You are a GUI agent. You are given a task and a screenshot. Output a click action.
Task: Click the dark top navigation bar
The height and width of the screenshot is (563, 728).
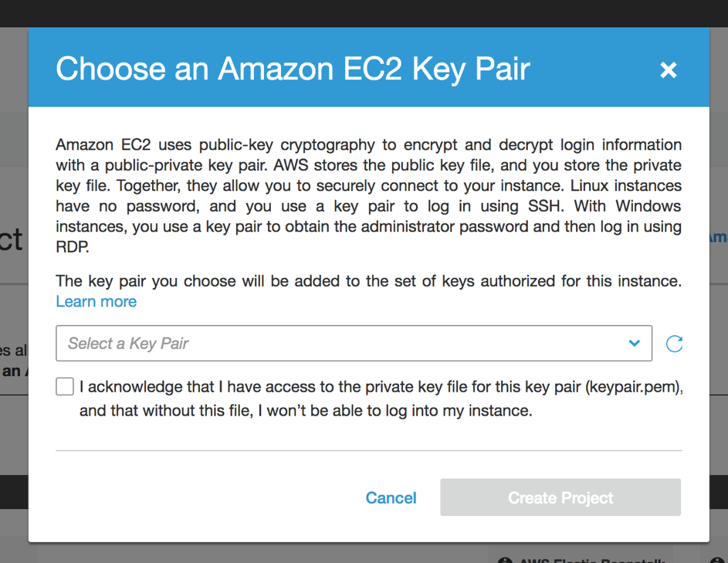[364, 13]
